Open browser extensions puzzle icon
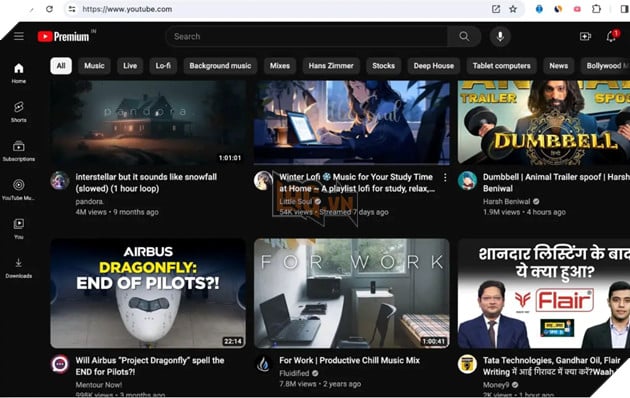630x398 pixels. pyautogui.click(x=596, y=9)
